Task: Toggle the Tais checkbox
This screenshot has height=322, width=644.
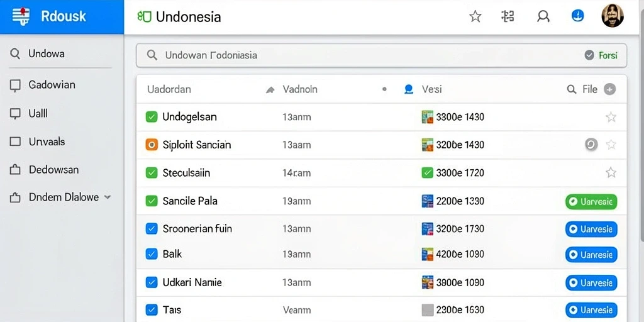Action: pyautogui.click(x=152, y=309)
